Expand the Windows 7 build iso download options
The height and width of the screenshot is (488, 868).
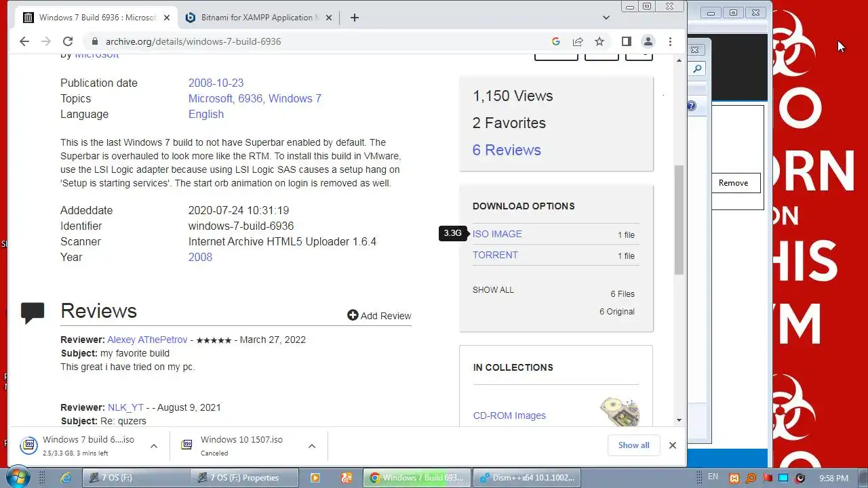[154, 445]
